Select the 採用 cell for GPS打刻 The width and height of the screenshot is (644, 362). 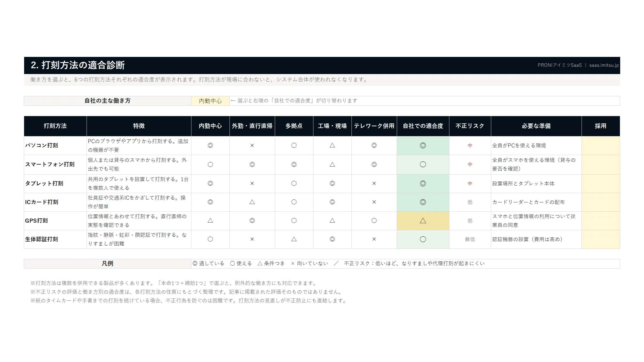pos(601,221)
